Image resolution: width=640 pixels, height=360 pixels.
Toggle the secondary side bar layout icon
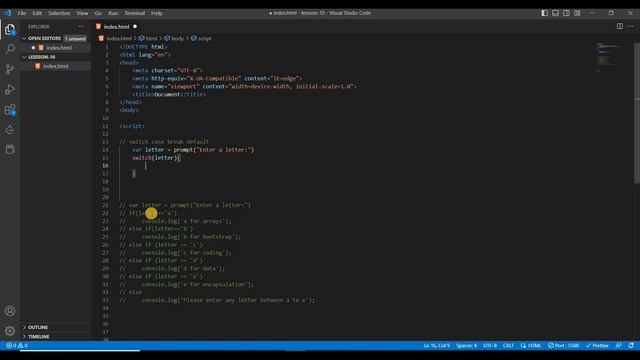566,13
